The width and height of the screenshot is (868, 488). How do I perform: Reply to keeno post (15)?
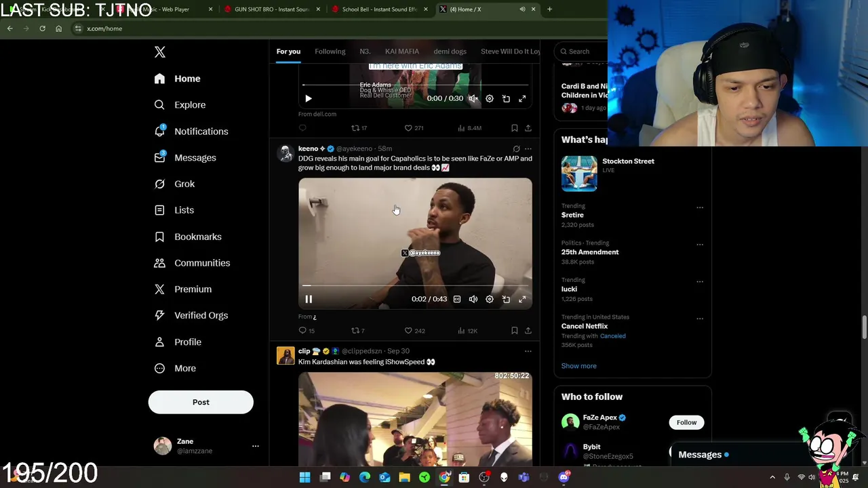tap(307, 331)
